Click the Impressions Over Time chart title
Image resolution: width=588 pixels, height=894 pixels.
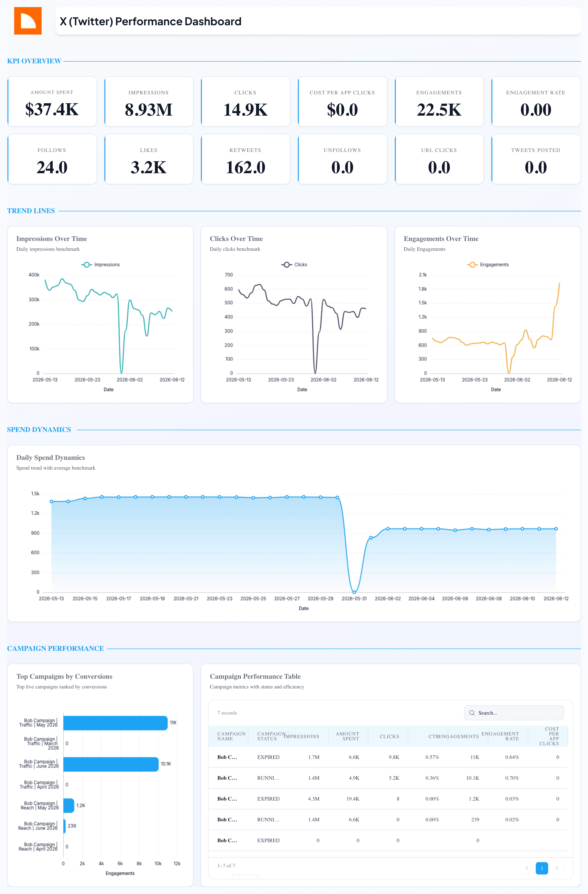(51, 239)
